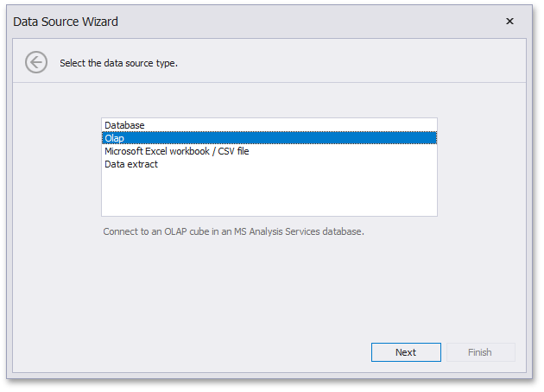Click blank row space right of Database
Viewport: 544px width, 392px height.
tap(302, 125)
